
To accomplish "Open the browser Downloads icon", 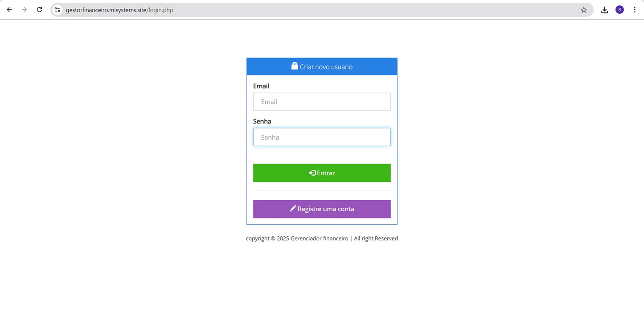I will coord(604,9).
